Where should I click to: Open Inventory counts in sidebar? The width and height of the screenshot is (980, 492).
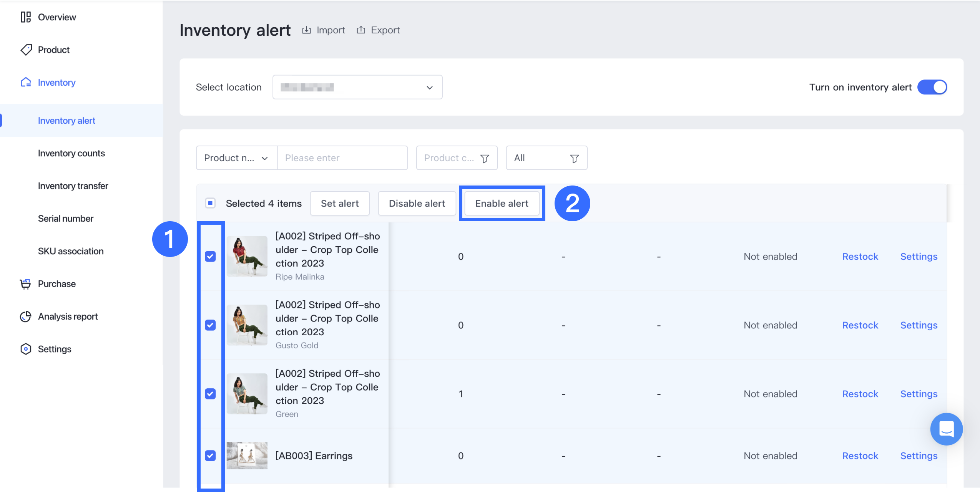point(71,153)
